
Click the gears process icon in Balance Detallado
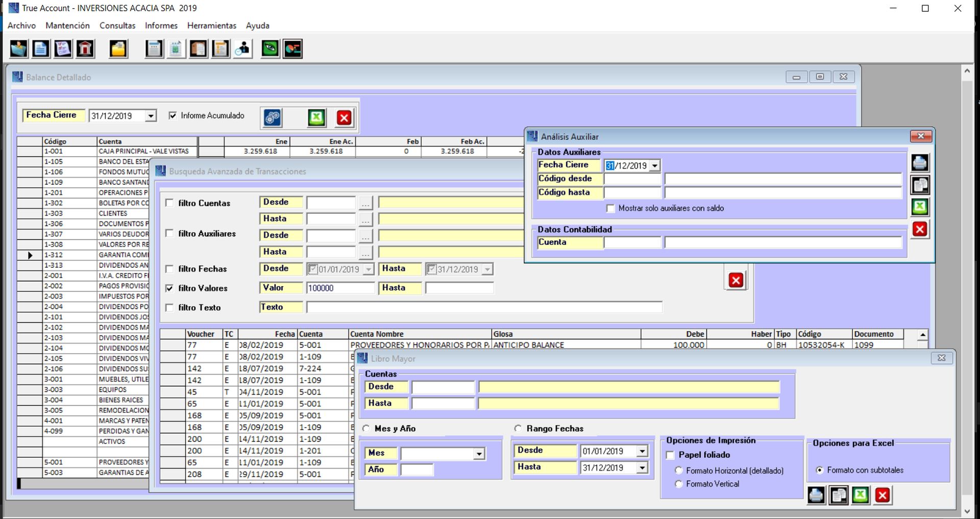click(x=273, y=117)
